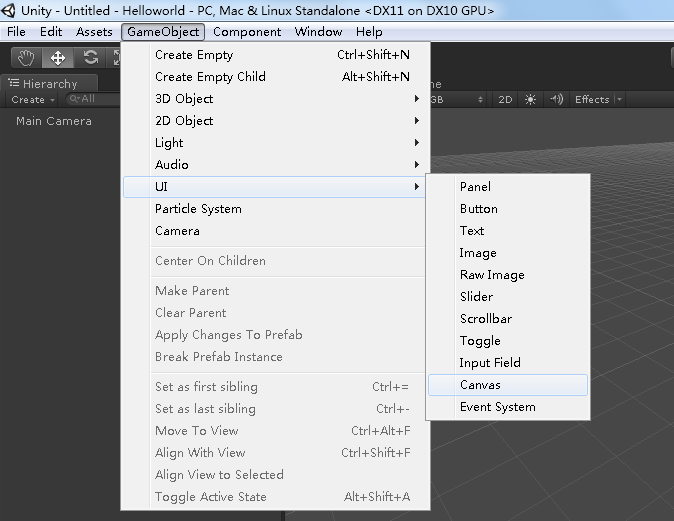
Task: Open the Component menu
Action: pos(247,32)
